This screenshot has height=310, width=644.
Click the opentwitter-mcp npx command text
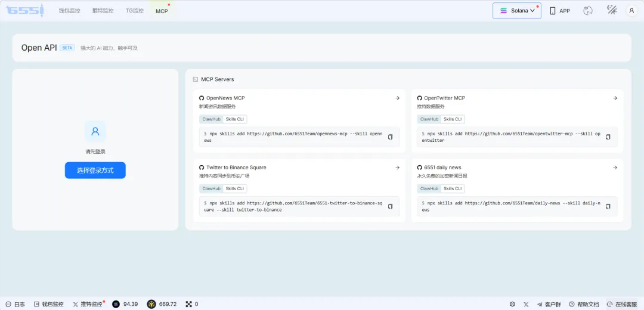pos(511,137)
